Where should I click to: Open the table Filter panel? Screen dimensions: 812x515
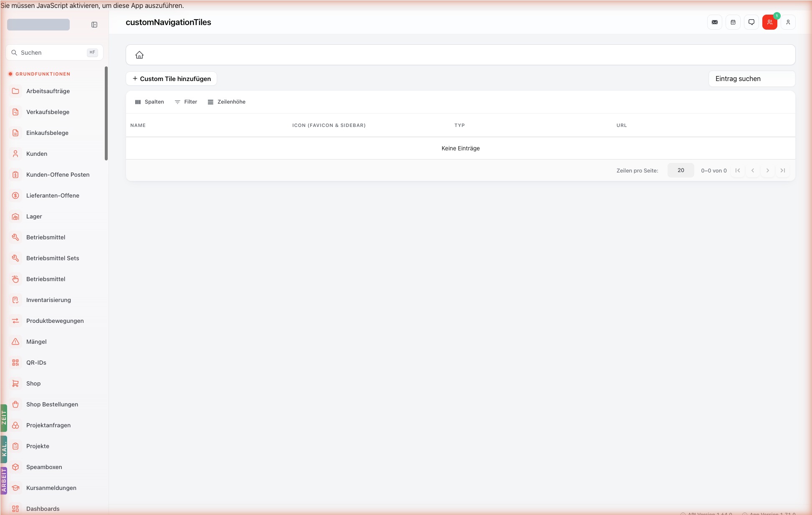[186, 102]
